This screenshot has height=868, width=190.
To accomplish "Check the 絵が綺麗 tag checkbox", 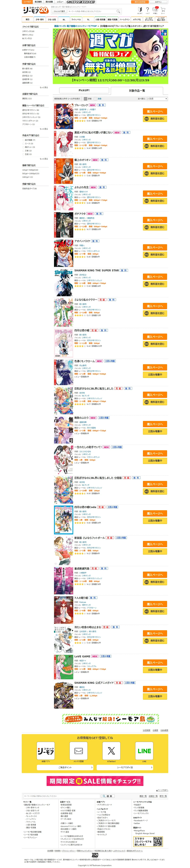I will pos(24,140).
